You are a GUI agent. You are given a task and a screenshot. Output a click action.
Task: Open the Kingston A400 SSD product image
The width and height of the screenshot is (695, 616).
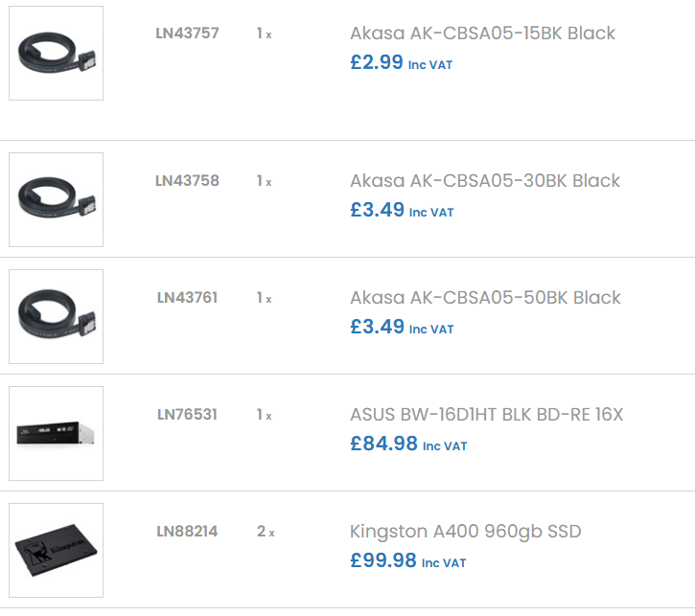pos(56,550)
